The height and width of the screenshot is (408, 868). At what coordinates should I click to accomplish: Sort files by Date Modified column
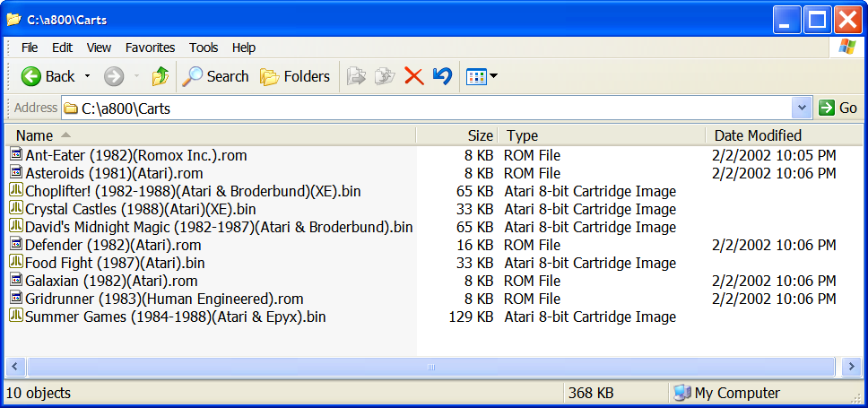tap(758, 135)
